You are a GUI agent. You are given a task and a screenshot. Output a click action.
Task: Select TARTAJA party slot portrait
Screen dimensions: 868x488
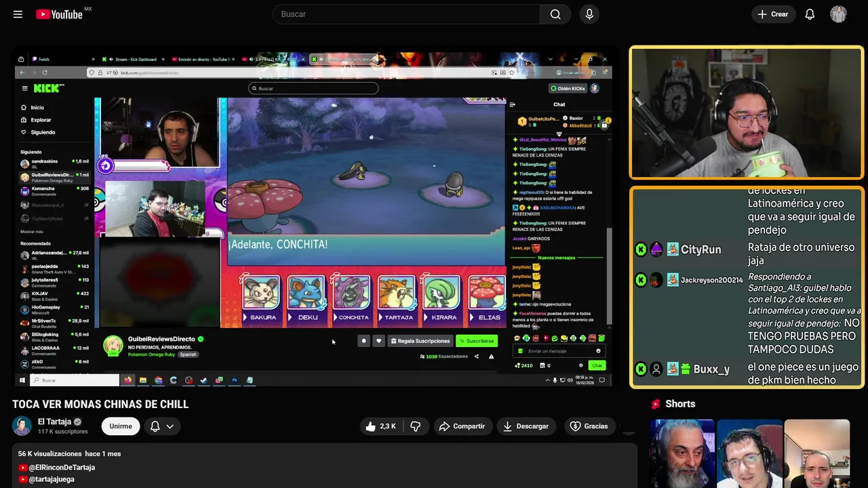[x=397, y=293]
